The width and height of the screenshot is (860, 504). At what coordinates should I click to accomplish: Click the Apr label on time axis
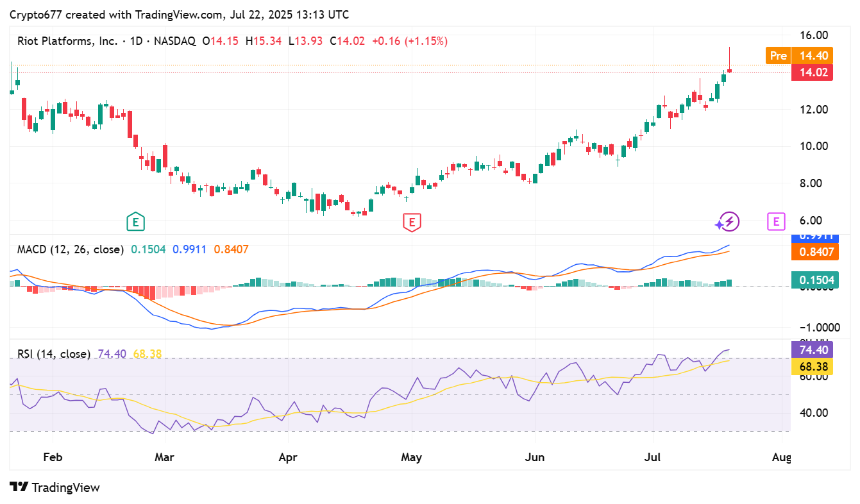coord(288,457)
